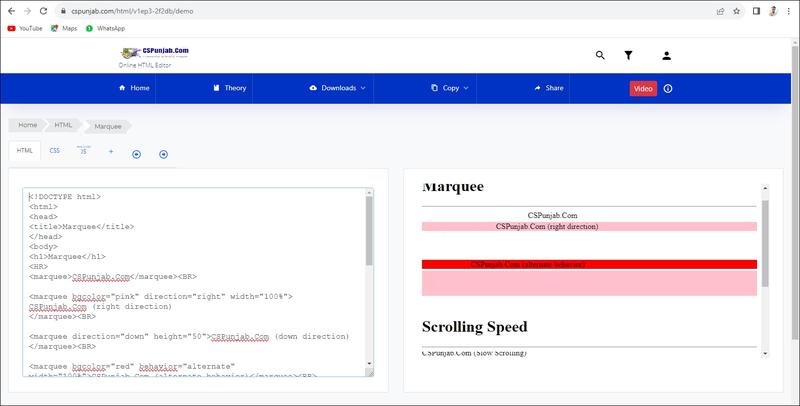Screen dimensions: 800x406
Task: Expand the Downloads dropdown menu
Action: pyautogui.click(x=338, y=88)
